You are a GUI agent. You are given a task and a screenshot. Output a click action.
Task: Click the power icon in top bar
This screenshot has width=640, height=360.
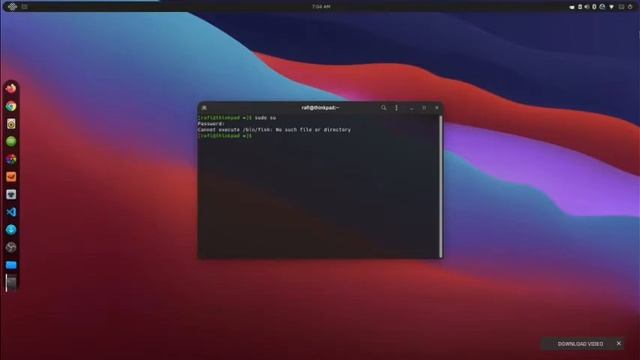click(x=630, y=7)
